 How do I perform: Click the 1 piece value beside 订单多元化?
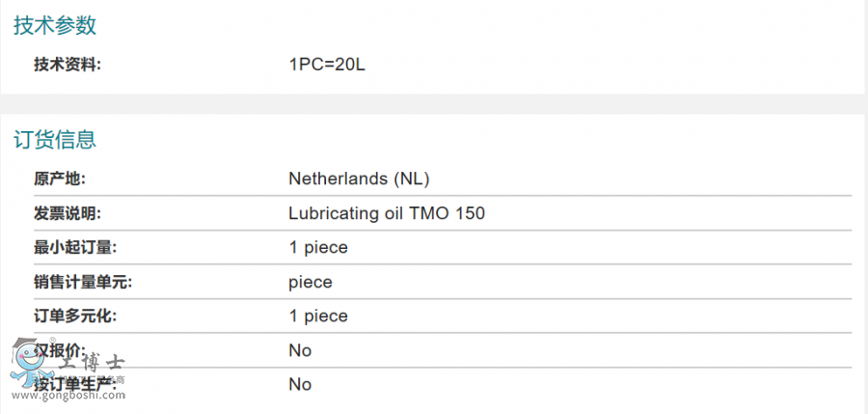pos(318,316)
